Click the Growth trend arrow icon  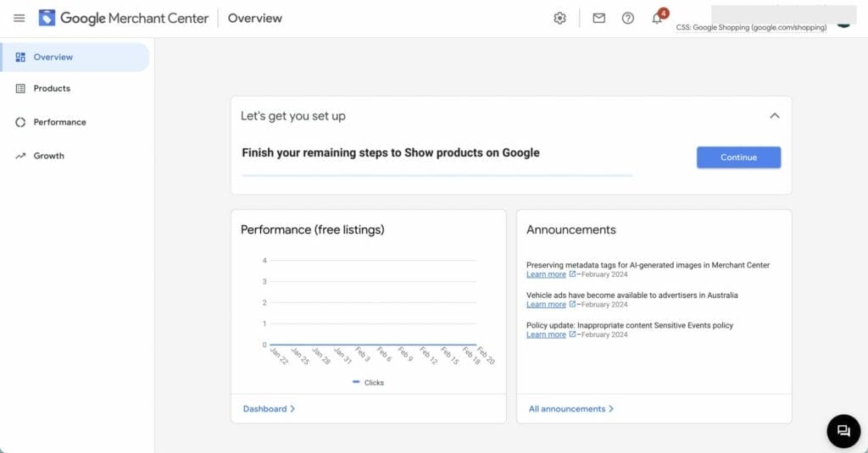pos(20,156)
